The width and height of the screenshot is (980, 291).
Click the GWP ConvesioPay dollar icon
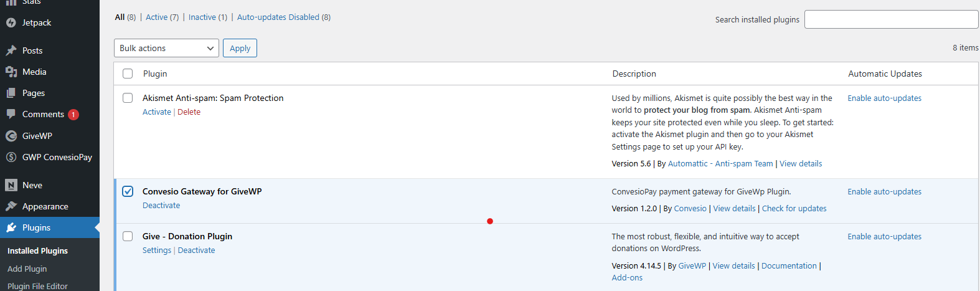click(x=11, y=157)
